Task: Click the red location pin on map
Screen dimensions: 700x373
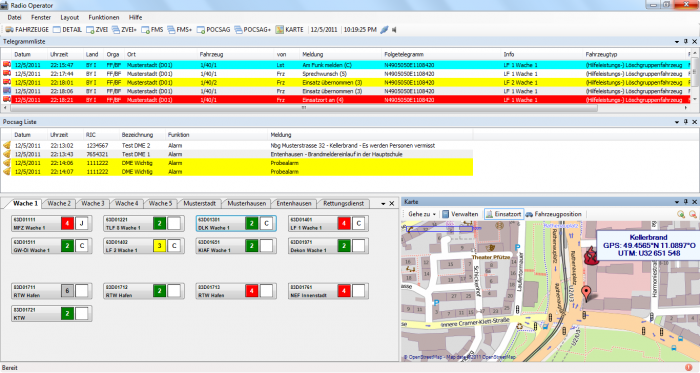Action: [x=587, y=294]
